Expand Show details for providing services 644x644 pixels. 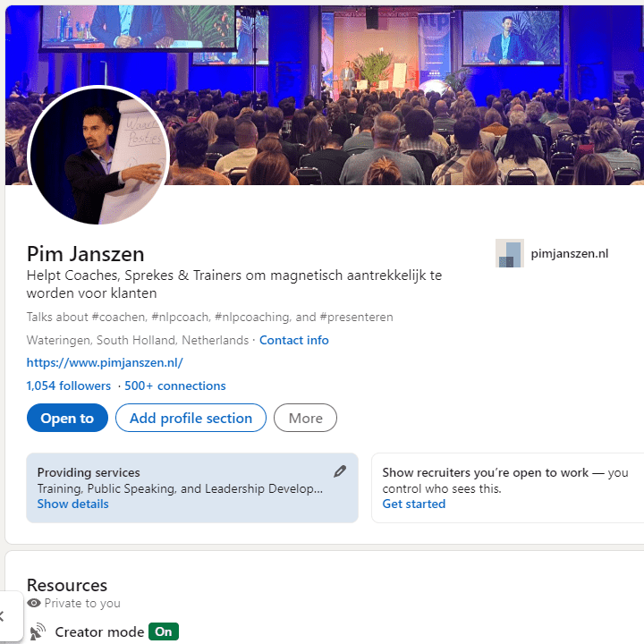pos(73,504)
